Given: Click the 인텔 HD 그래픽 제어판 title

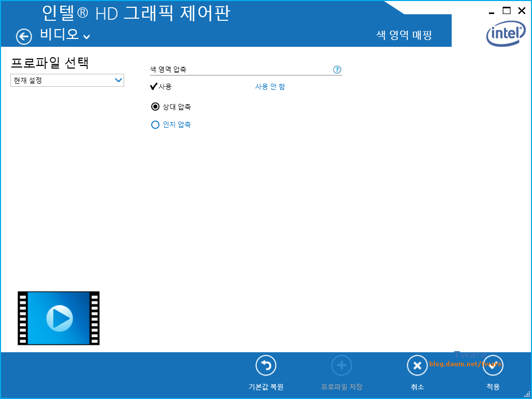Looking at the screenshot, I should [x=137, y=13].
